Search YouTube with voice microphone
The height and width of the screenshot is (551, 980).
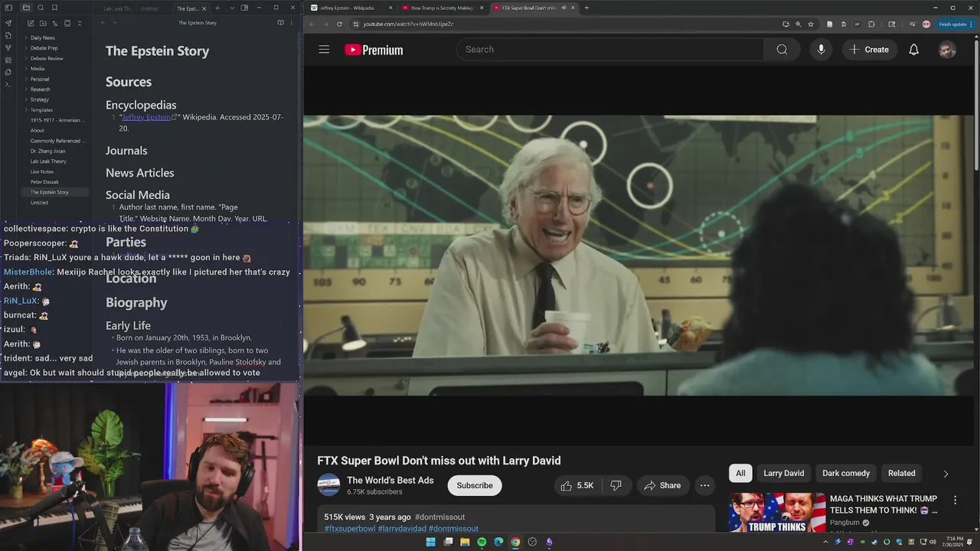coord(821,50)
